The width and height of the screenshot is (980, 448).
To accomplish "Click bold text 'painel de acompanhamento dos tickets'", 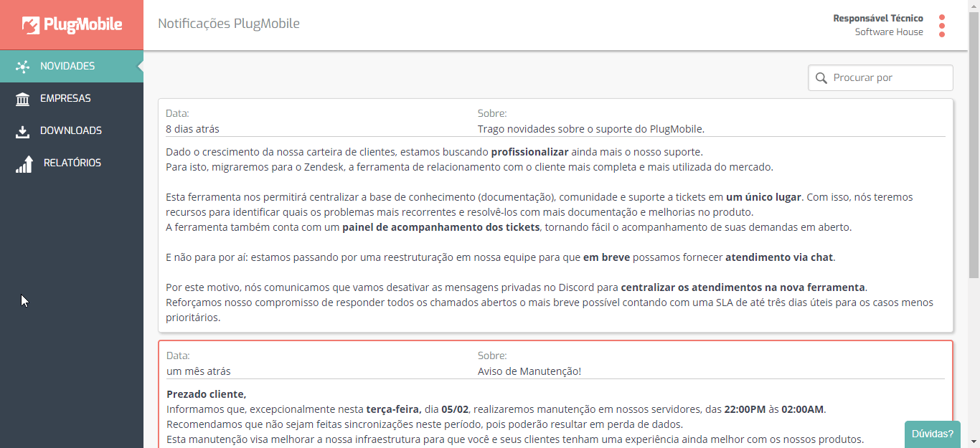I will [440, 227].
